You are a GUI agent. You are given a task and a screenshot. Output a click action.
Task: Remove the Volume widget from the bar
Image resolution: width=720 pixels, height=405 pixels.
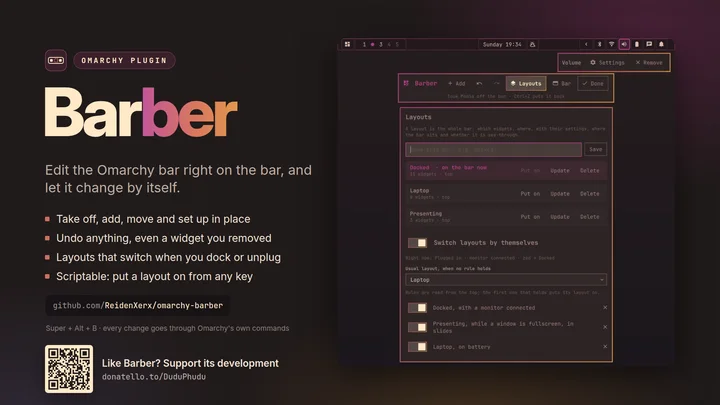point(649,62)
